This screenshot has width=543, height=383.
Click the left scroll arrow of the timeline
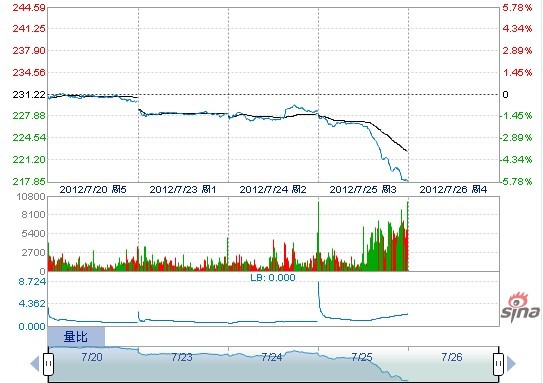[35, 364]
